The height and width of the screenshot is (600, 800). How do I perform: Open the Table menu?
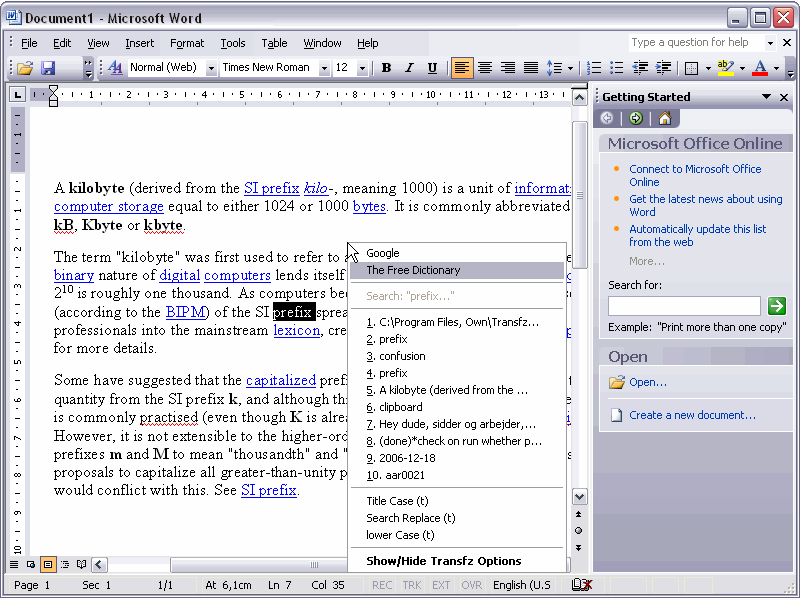pos(274,43)
